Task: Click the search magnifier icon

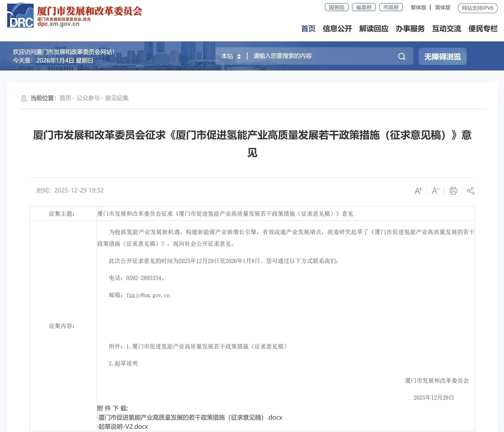Action: pos(402,56)
